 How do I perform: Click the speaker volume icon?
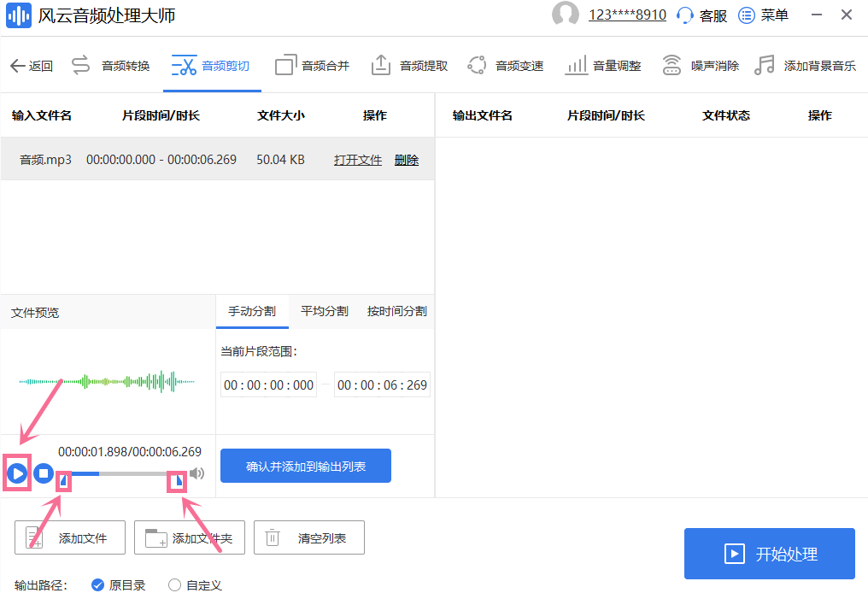point(196,473)
